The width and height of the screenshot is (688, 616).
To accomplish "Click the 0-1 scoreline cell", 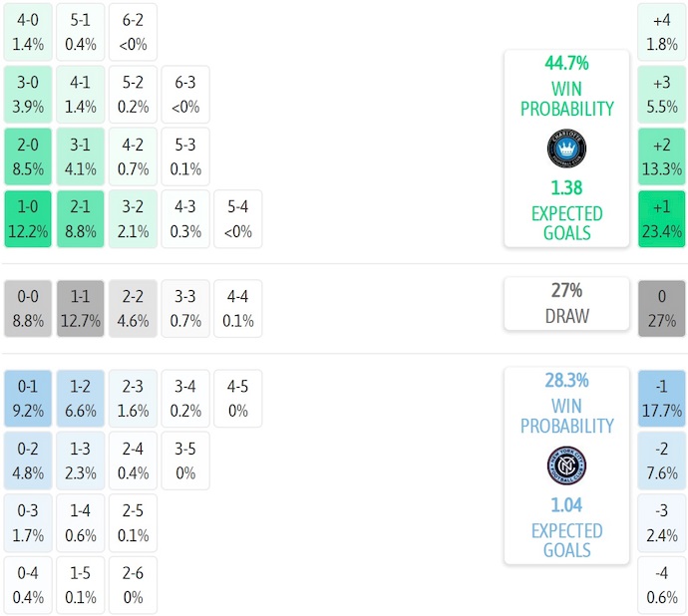I will click(28, 397).
